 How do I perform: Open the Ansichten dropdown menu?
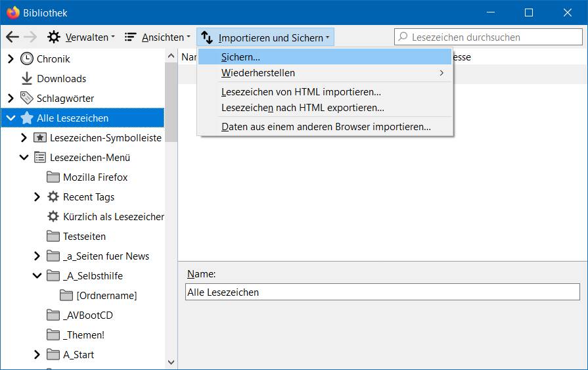[x=158, y=37]
